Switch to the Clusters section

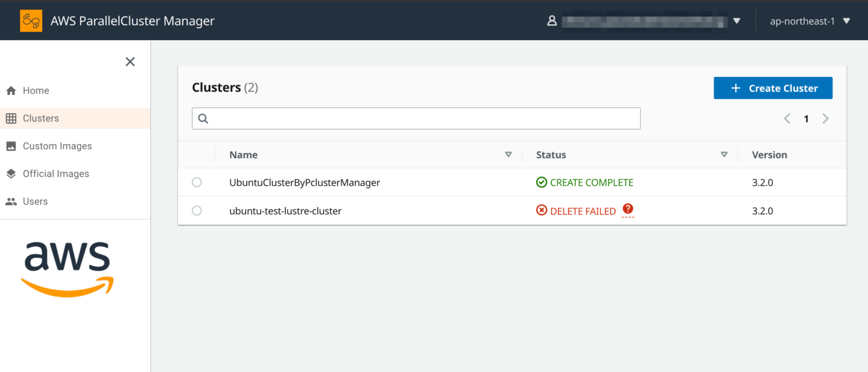point(40,118)
